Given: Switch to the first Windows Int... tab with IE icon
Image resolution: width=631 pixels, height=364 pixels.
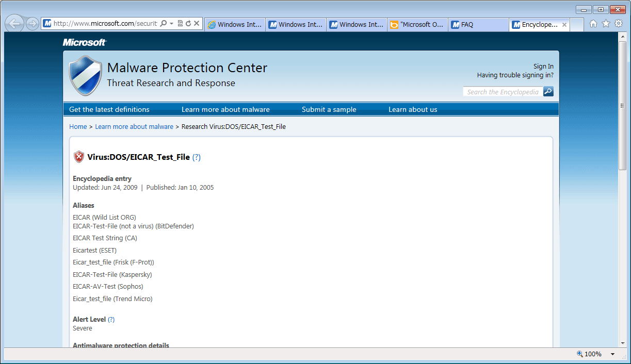Looking at the screenshot, I should (235, 24).
